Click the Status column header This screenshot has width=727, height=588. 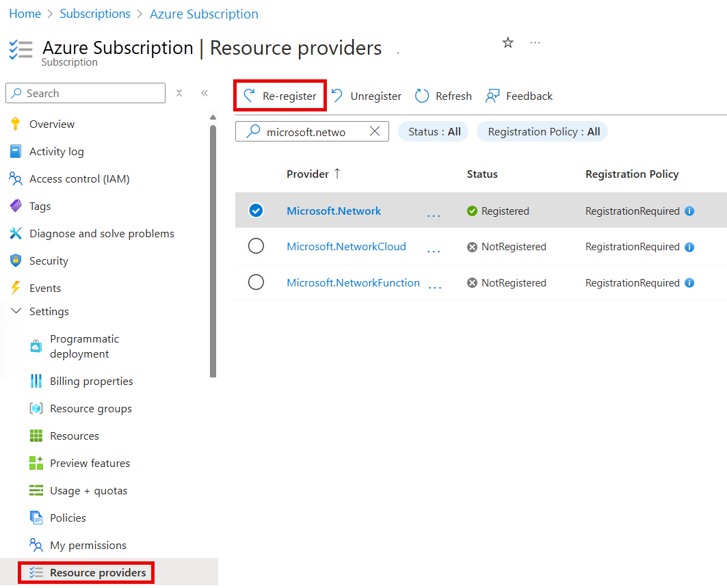(482, 174)
